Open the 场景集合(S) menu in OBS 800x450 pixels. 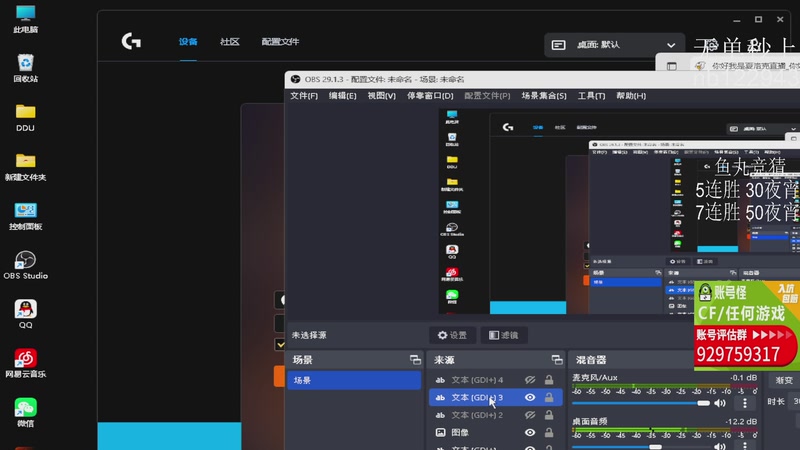pos(544,95)
